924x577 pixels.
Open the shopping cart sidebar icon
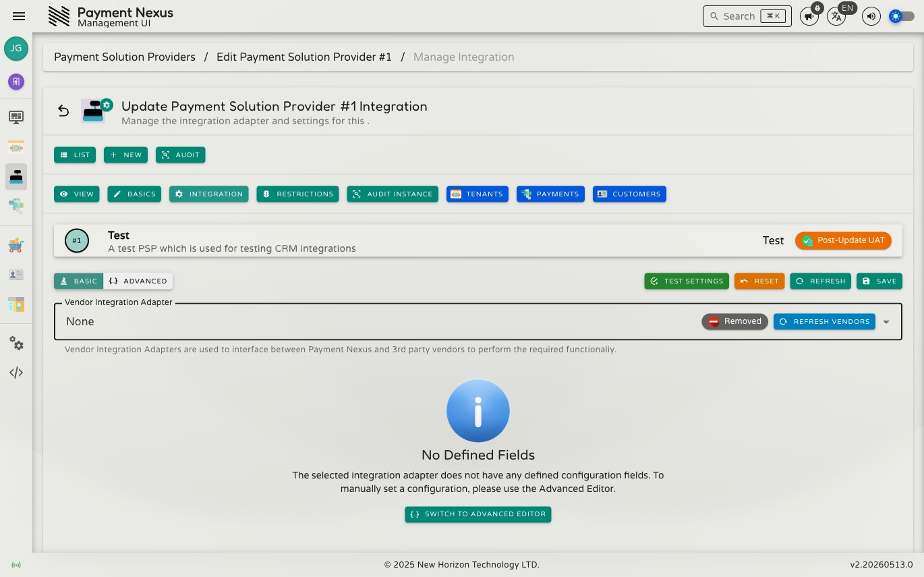(x=16, y=245)
